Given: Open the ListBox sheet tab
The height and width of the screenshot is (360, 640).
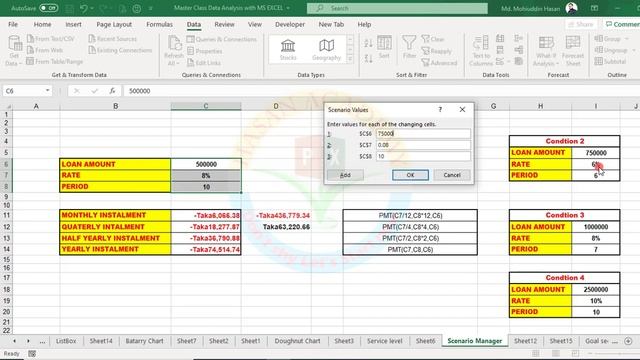Looking at the screenshot, I should (x=66, y=341).
